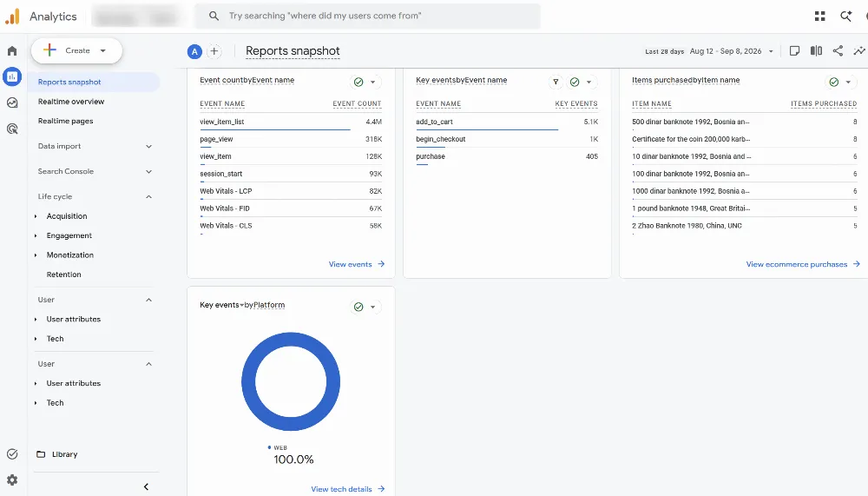868x496 pixels.
Task: Click the Key events card status checkmark
Action: click(x=575, y=82)
